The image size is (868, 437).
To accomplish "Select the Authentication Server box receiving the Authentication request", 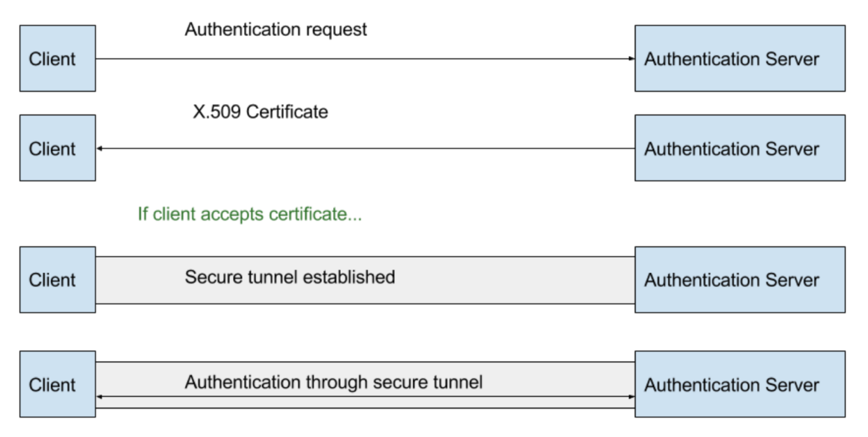I will pos(739,58).
